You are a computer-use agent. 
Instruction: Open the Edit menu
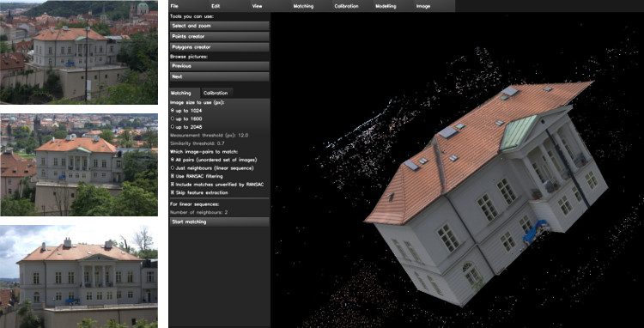click(230, 6)
